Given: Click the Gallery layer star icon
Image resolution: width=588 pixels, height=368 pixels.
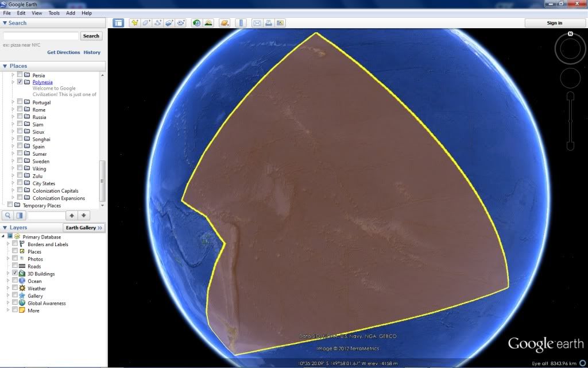Looking at the screenshot, I should pos(22,296).
